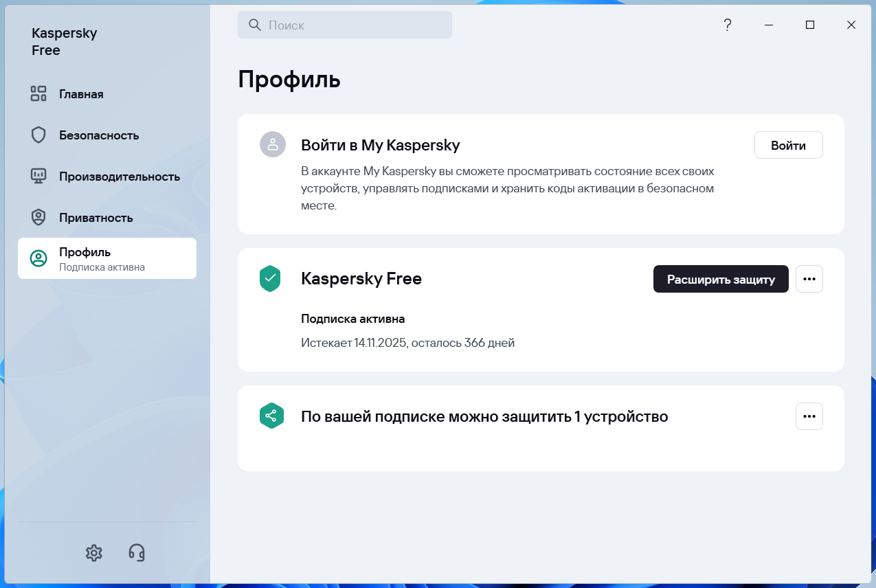Select the Профиль sidebar item
Viewport: 876px width, 588px height.
coord(107,258)
